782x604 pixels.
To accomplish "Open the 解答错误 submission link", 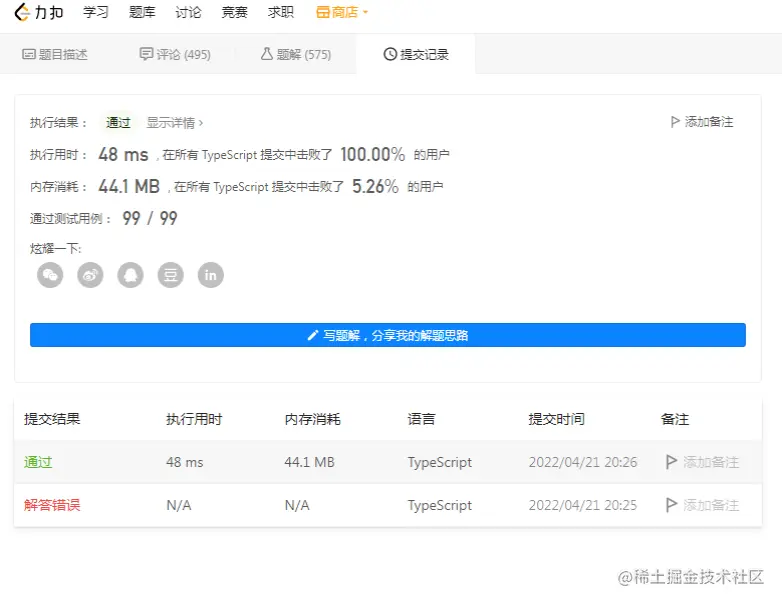I will 52,505.
